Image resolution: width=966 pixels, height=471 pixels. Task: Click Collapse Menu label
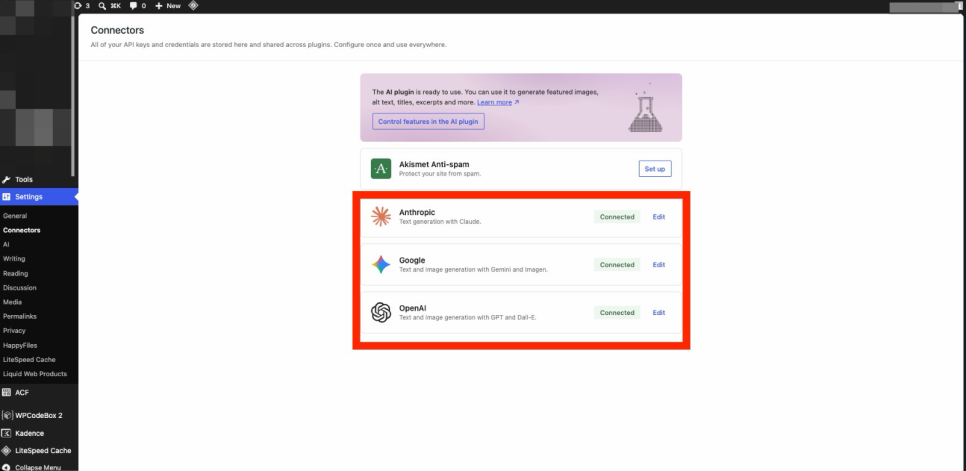[x=38, y=467]
